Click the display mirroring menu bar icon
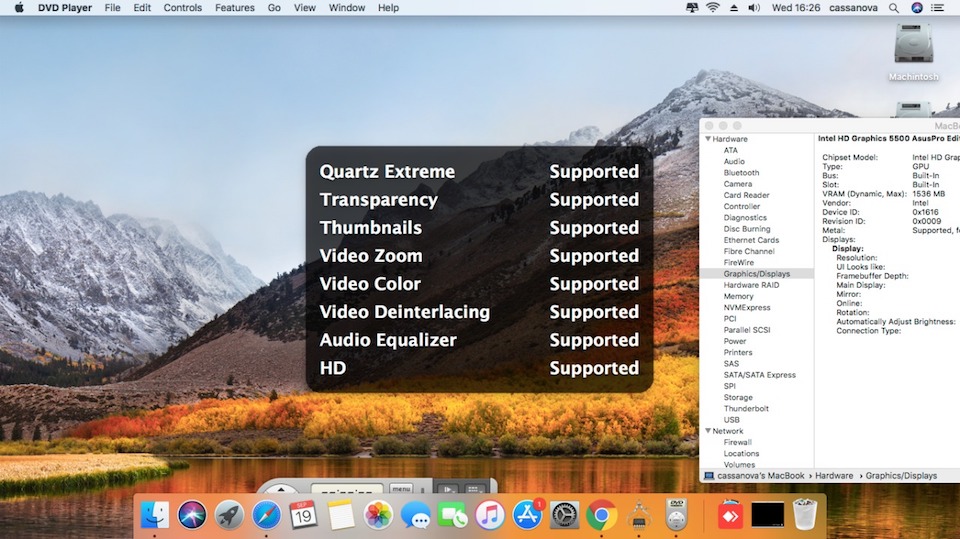Viewport: 960px width, 539px height. click(692, 8)
